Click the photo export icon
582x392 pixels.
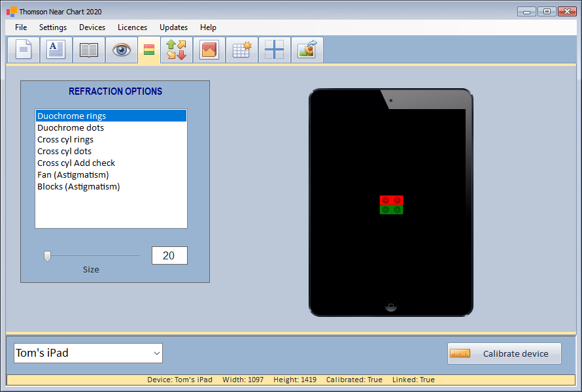(x=307, y=50)
